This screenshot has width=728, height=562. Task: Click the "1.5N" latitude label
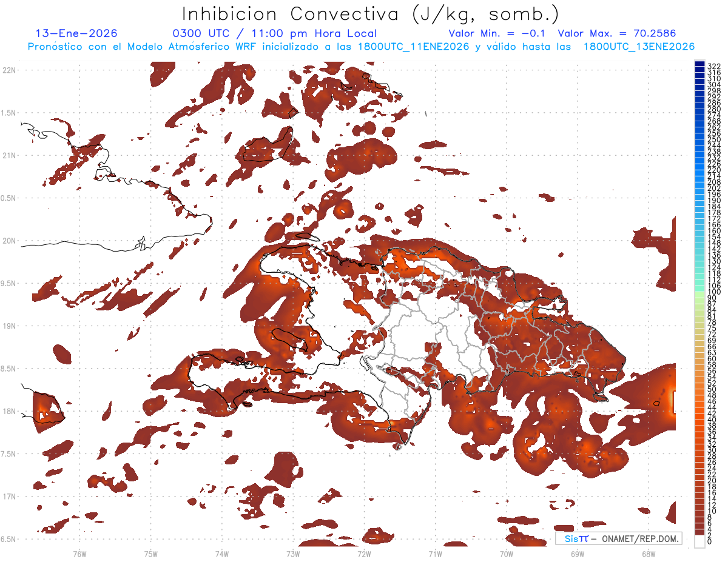[x=8, y=113]
